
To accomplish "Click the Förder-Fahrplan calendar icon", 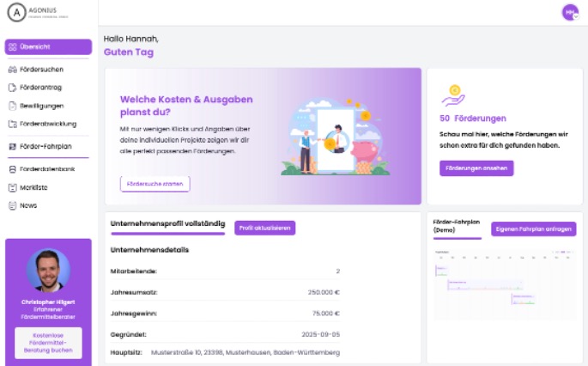I will point(12,147).
